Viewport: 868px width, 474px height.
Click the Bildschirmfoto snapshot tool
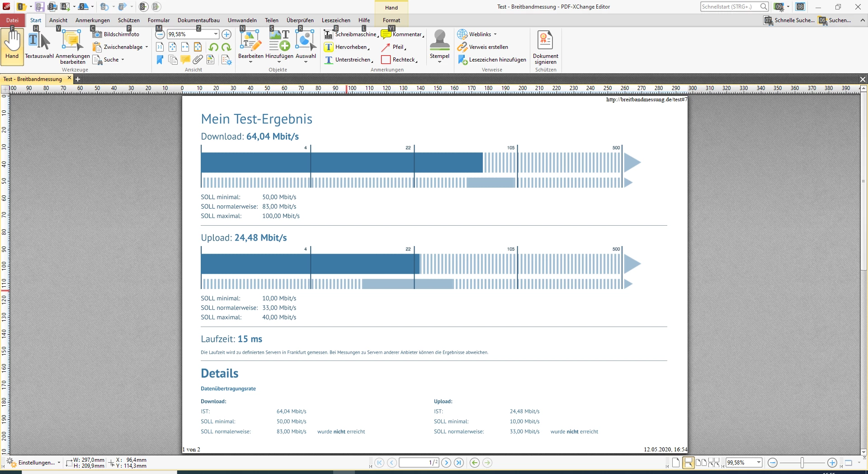pos(116,34)
